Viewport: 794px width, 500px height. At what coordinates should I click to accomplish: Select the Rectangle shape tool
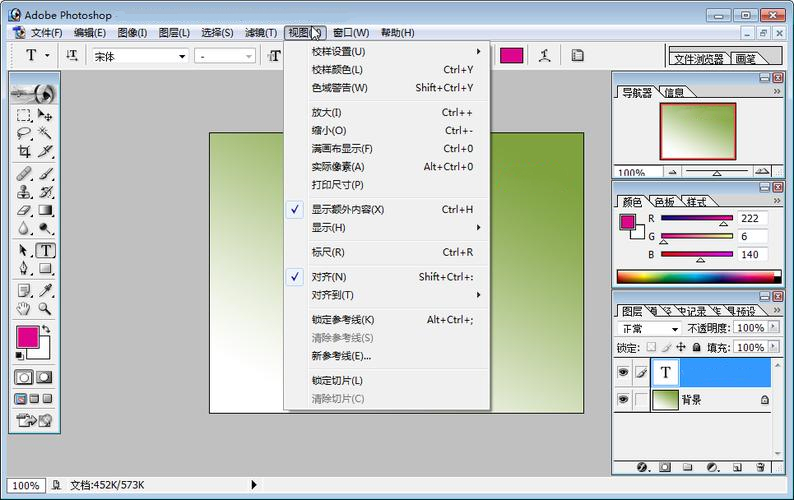(x=45, y=268)
